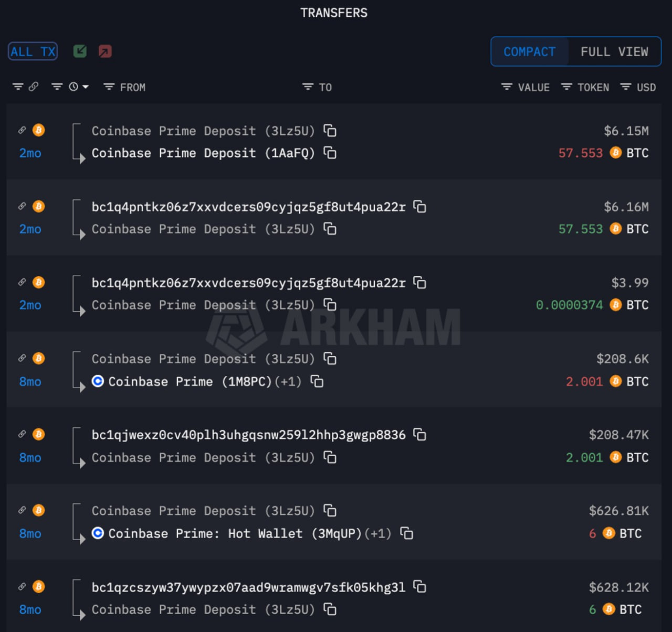Open the TOKEN column filter

(585, 87)
